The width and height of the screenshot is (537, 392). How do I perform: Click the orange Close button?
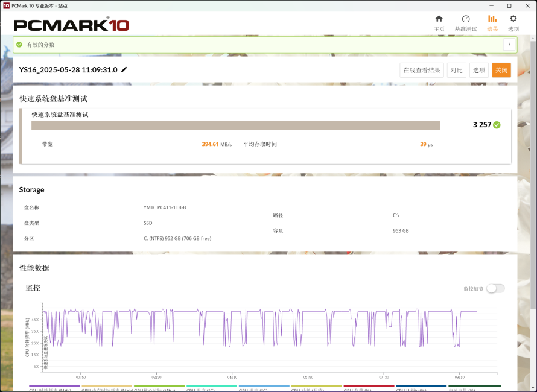(x=501, y=69)
